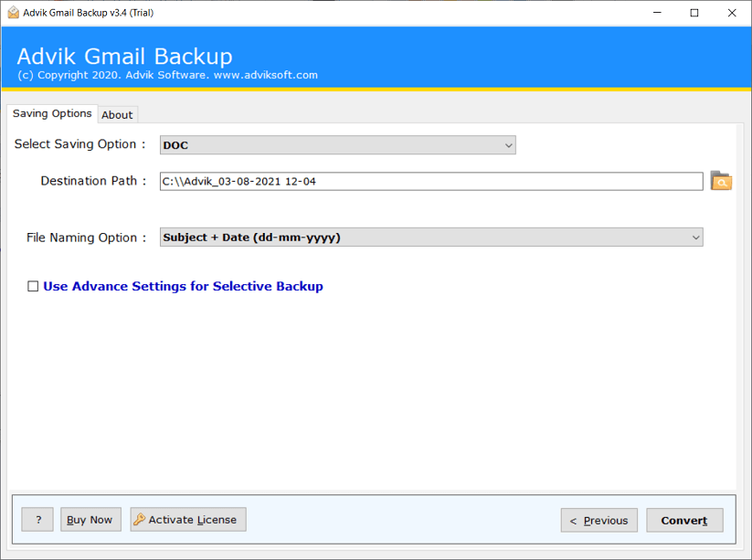Click the Advik app icon in title bar

(x=14, y=13)
